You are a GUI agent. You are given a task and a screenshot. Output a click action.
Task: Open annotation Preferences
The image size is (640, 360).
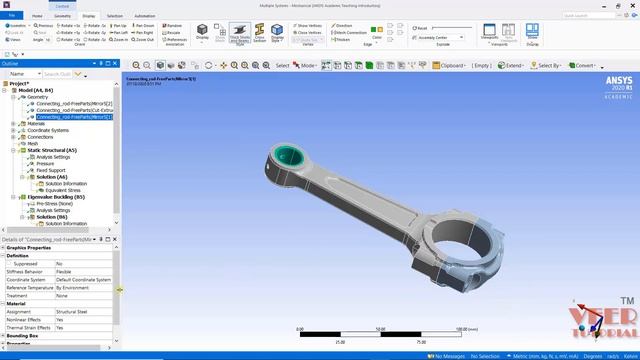[175, 40]
